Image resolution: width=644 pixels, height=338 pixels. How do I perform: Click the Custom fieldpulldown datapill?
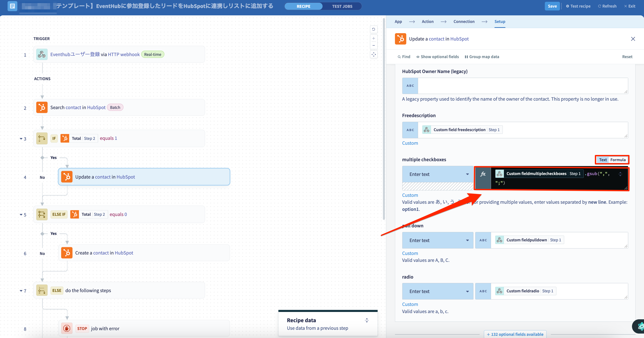pyautogui.click(x=529, y=240)
